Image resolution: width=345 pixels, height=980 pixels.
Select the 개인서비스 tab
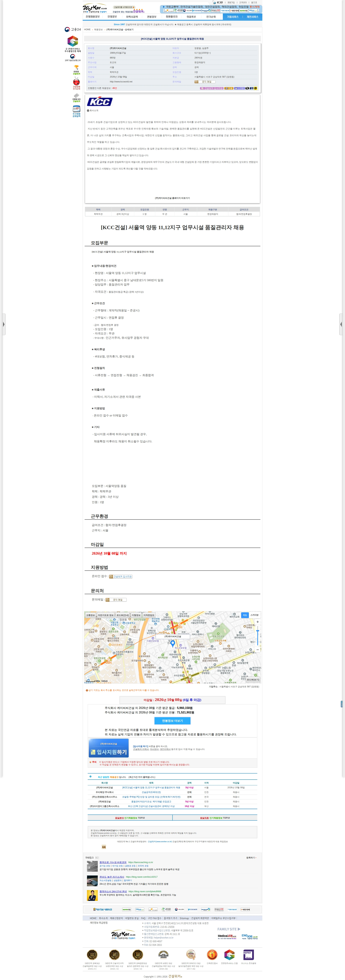(252, 17)
